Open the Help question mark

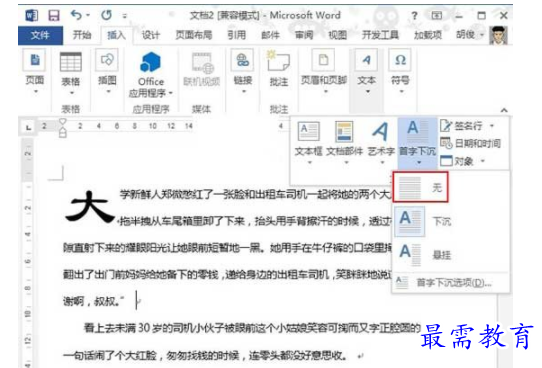tap(414, 16)
